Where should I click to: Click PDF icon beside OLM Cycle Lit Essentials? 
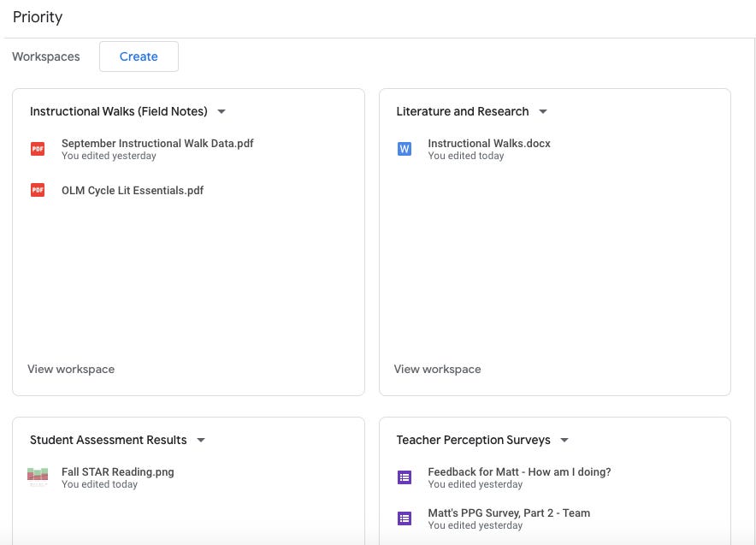point(38,190)
